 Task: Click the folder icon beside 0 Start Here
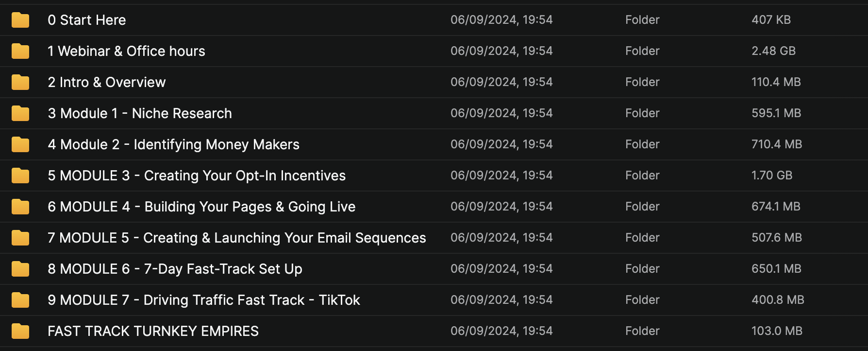click(20, 20)
